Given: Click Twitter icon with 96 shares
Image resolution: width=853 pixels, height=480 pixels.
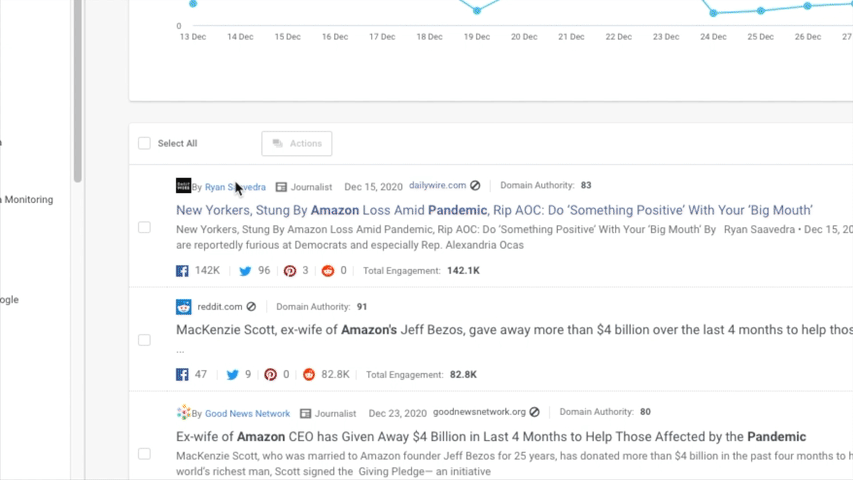Looking at the screenshot, I should [x=245, y=271].
